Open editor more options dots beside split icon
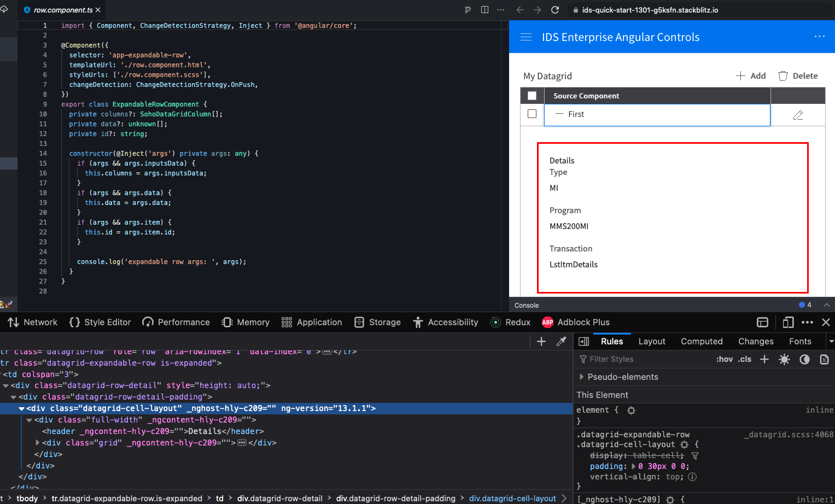This screenshot has width=835, height=504. (x=501, y=10)
